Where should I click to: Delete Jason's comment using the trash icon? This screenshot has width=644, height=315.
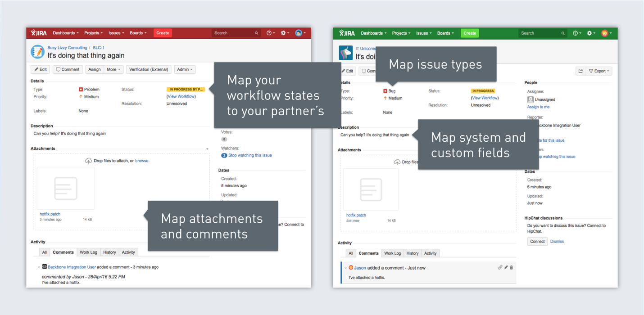tap(511, 267)
